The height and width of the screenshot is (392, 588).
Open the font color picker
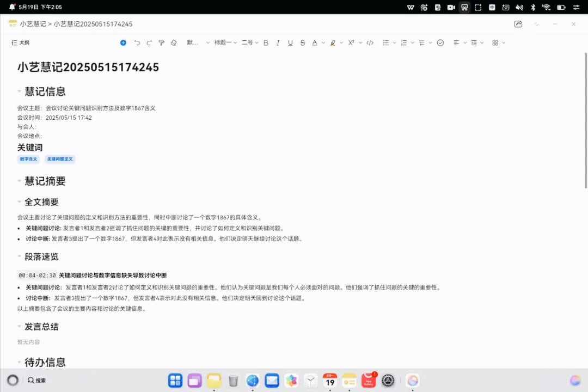[x=314, y=42]
